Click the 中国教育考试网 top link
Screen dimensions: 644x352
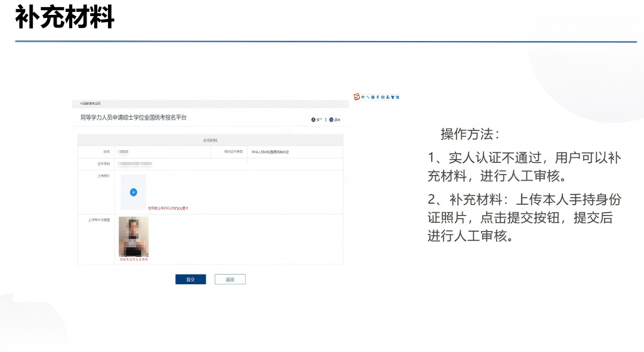(91, 104)
